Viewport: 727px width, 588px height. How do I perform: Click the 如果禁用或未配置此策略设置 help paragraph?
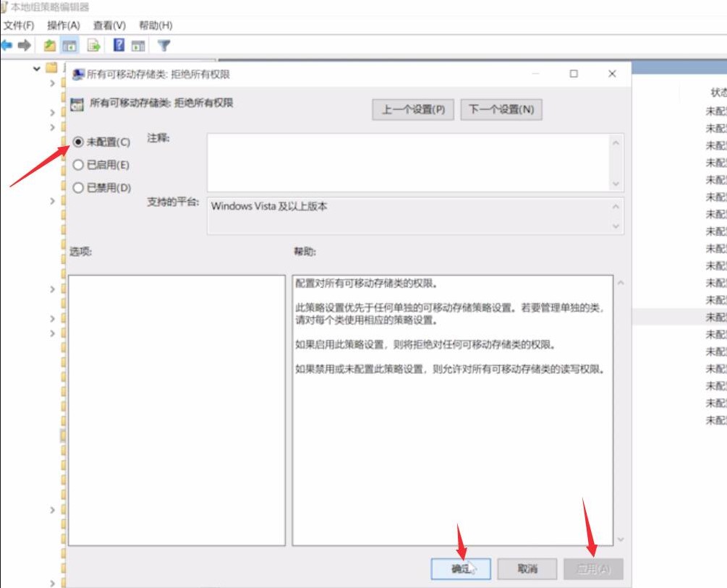(x=450, y=369)
